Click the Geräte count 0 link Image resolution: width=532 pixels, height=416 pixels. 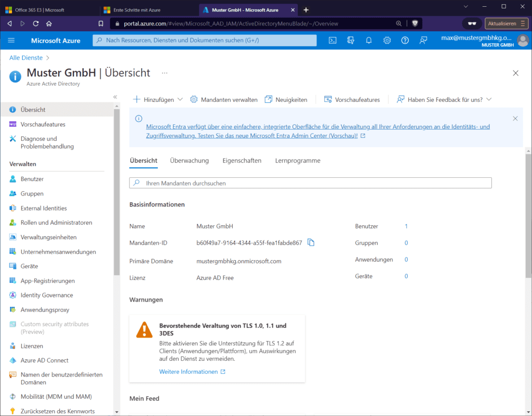[406, 276]
